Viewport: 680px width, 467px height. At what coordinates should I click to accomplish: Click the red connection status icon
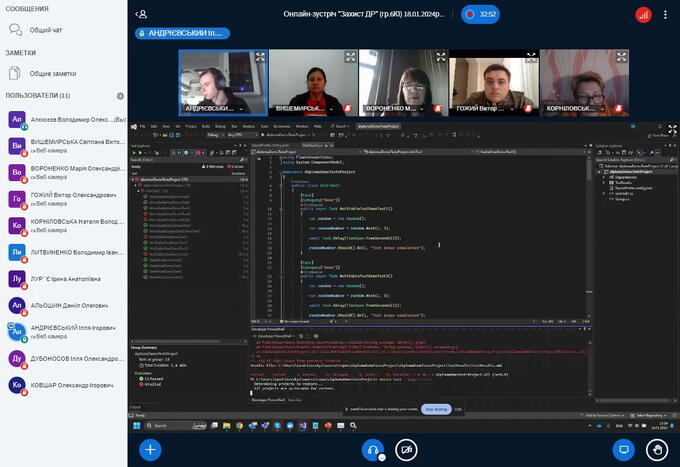tap(643, 15)
